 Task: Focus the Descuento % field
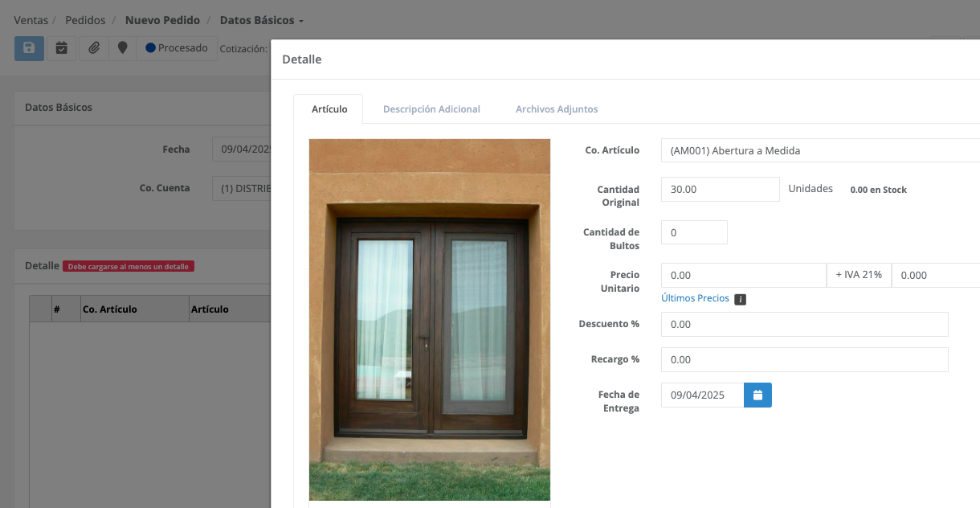pos(804,324)
